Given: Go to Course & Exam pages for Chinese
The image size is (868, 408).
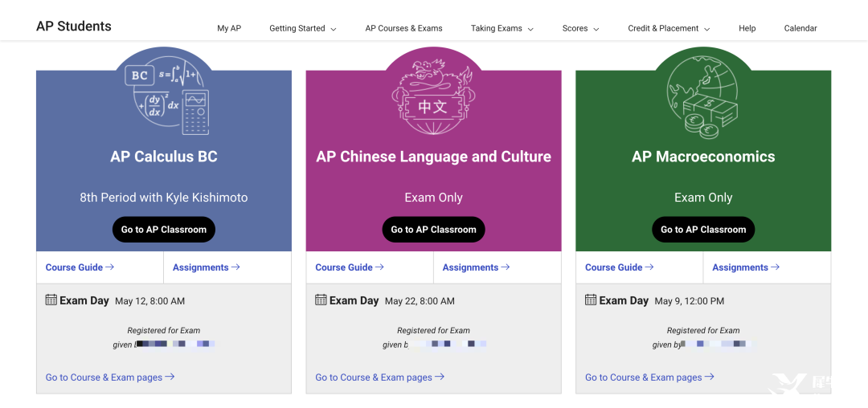Looking at the screenshot, I should click(379, 377).
